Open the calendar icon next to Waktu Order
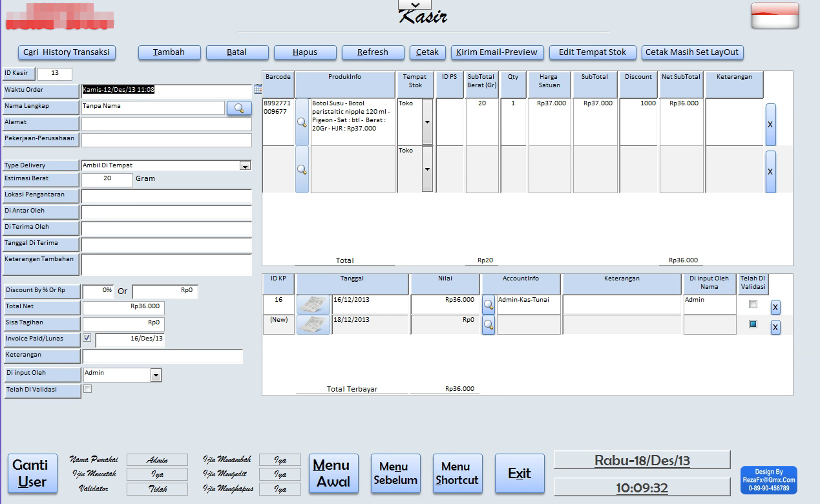Image resolution: width=820 pixels, height=504 pixels. [x=258, y=89]
